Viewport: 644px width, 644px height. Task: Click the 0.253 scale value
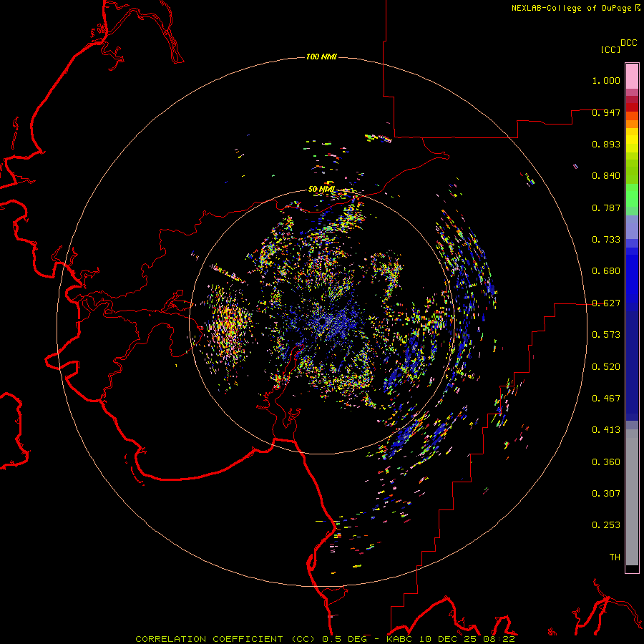[606, 525]
